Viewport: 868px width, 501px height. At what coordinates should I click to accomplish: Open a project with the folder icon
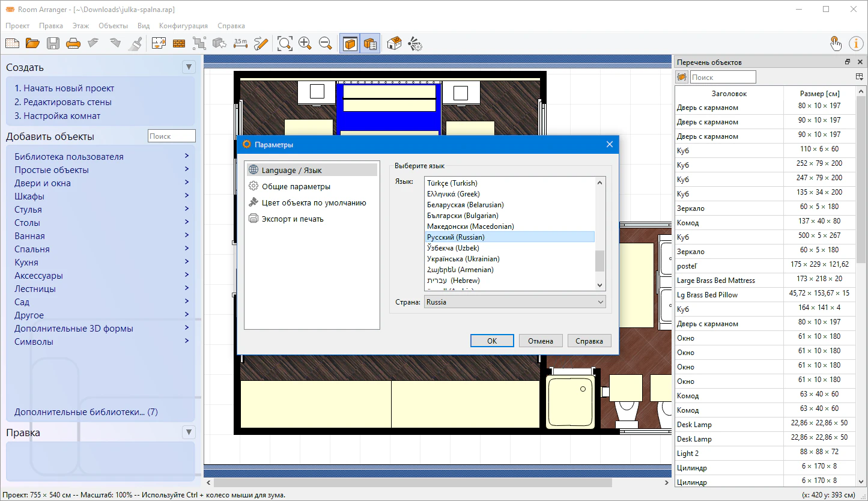click(x=32, y=43)
